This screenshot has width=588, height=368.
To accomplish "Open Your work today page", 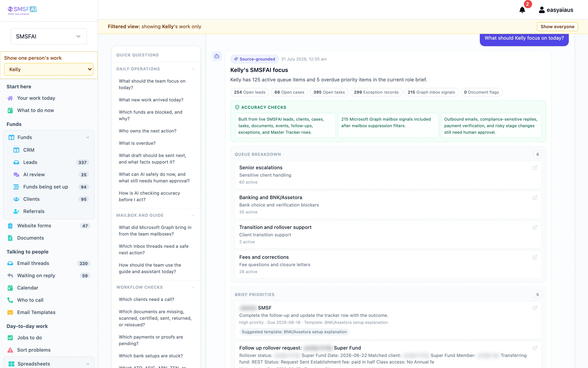I will (36, 98).
